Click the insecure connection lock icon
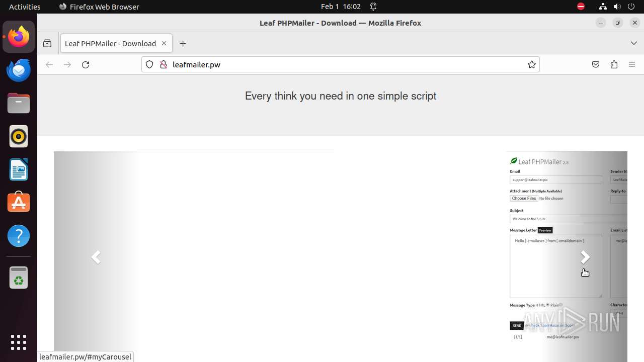 [x=163, y=64]
